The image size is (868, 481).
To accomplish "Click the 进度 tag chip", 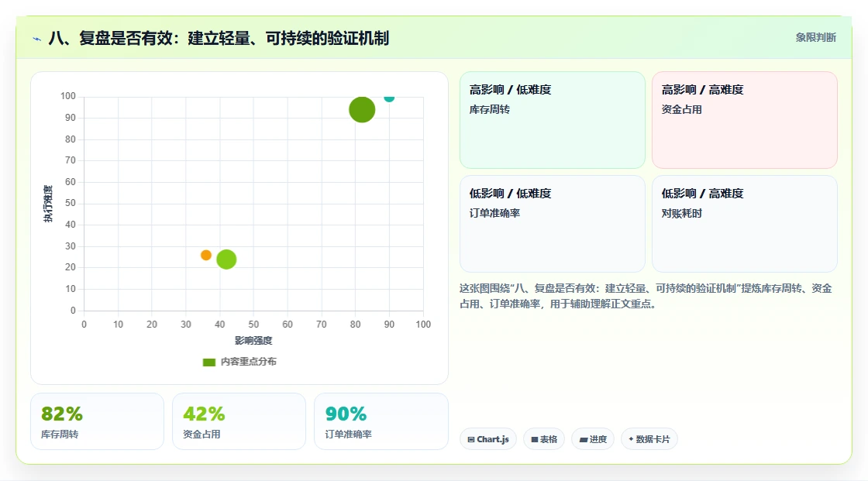I will tap(593, 439).
